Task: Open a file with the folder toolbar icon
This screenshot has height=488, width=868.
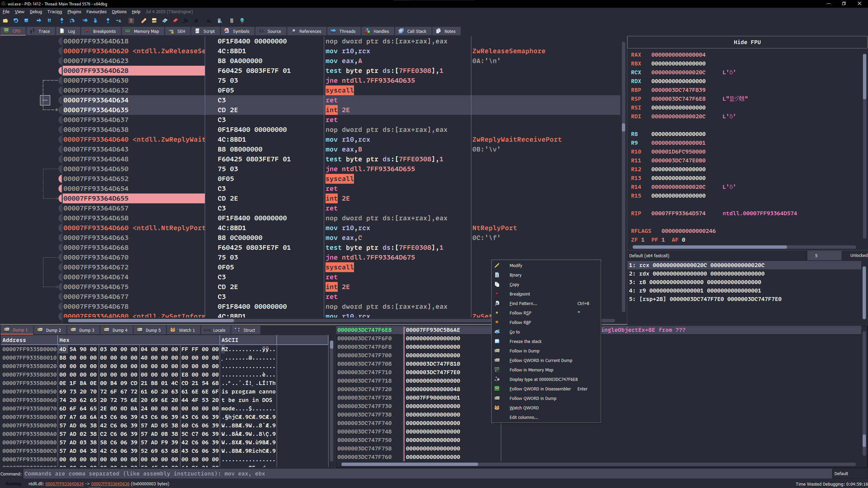Action: pyautogui.click(x=5, y=21)
